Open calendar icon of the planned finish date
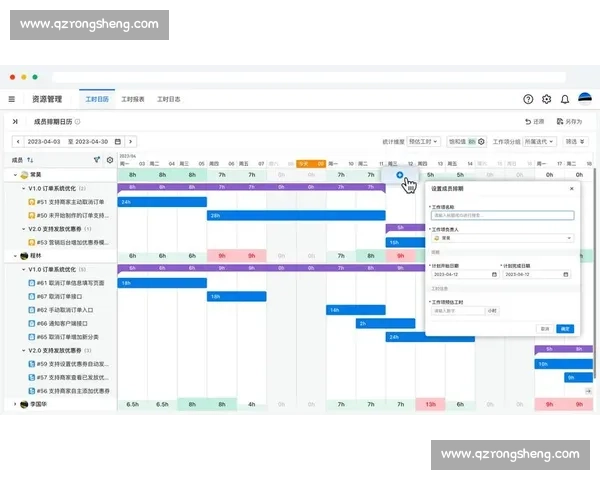600x480 pixels. point(566,274)
